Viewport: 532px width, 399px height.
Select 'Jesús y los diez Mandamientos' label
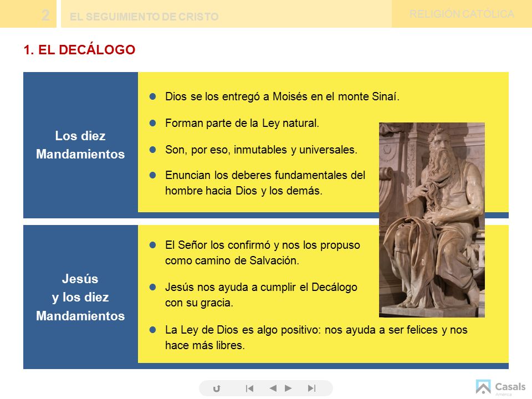pyautogui.click(x=80, y=297)
